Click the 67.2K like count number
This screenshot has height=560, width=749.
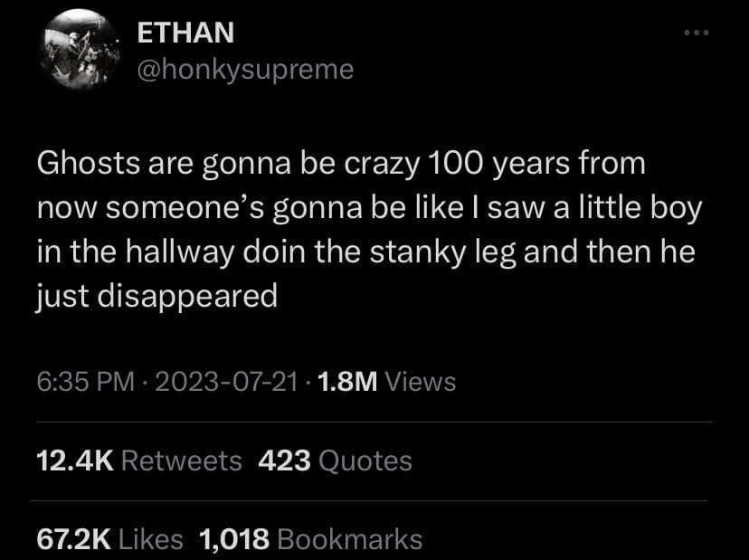pos(75,539)
